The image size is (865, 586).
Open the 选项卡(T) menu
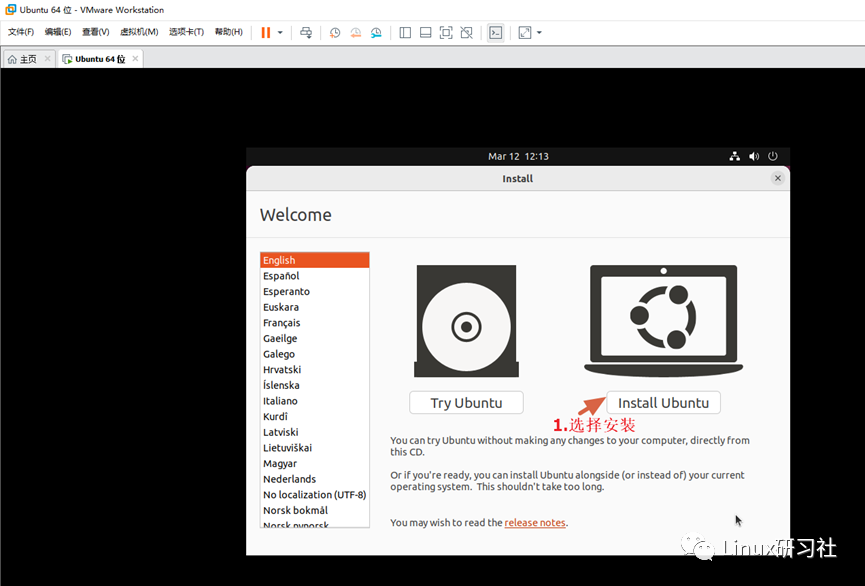click(x=186, y=32)
